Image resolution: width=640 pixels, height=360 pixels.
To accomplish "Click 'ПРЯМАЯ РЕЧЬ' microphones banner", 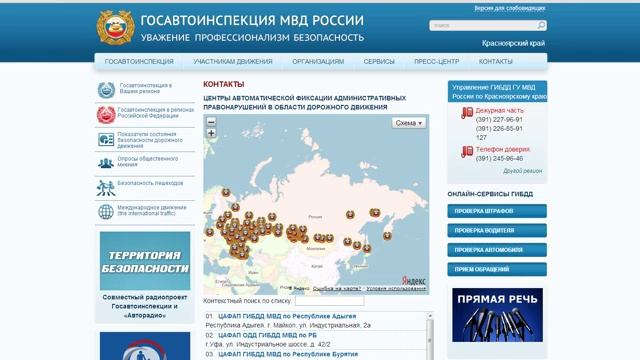I will (497, 315).
